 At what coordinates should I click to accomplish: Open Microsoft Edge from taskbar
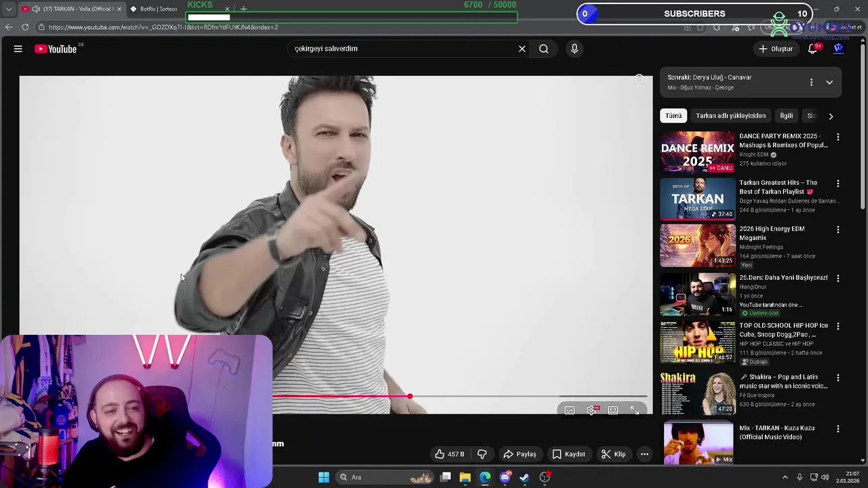pos(485,477)
